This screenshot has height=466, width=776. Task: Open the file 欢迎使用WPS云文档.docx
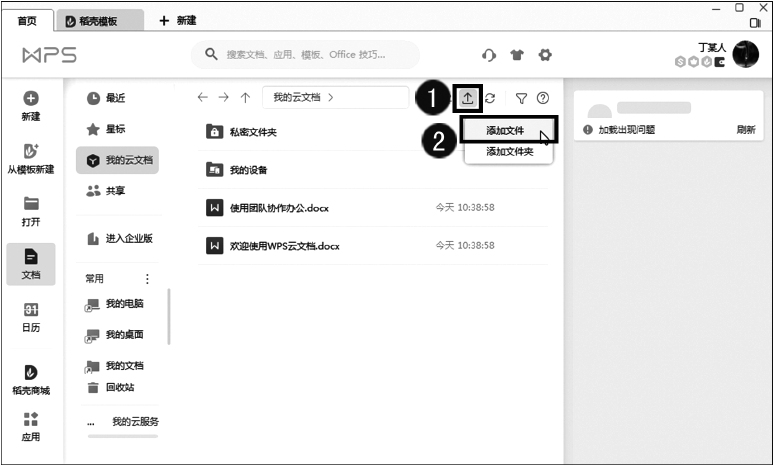coord(284,246)
